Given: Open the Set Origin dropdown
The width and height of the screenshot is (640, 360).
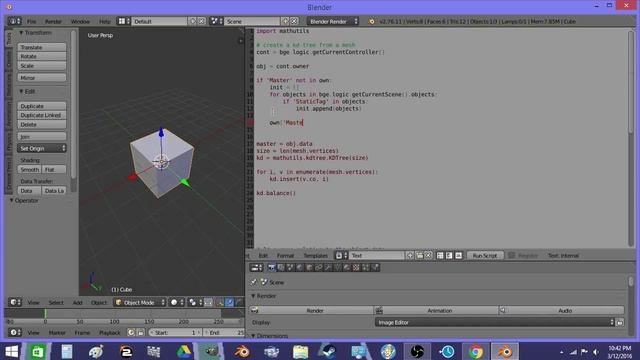Looking at the screenshot, I should coord(42,149).
